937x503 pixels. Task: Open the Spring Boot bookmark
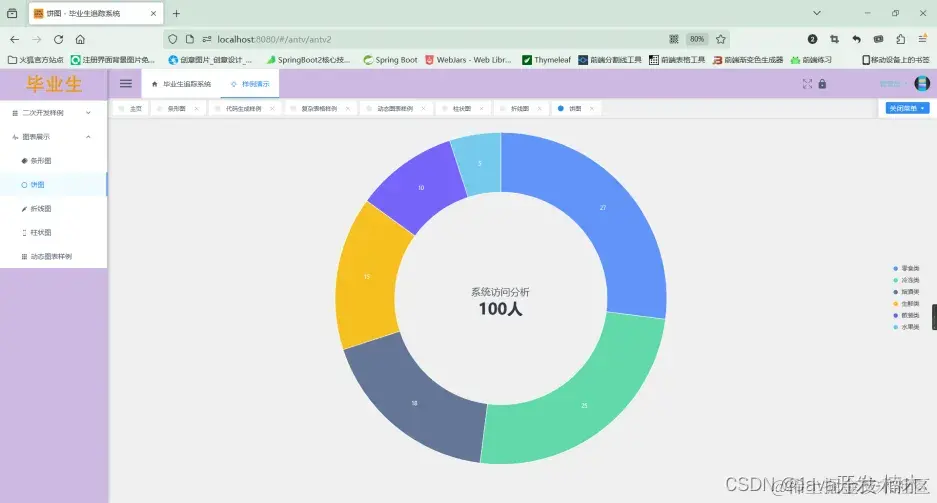tap(390, 60)
